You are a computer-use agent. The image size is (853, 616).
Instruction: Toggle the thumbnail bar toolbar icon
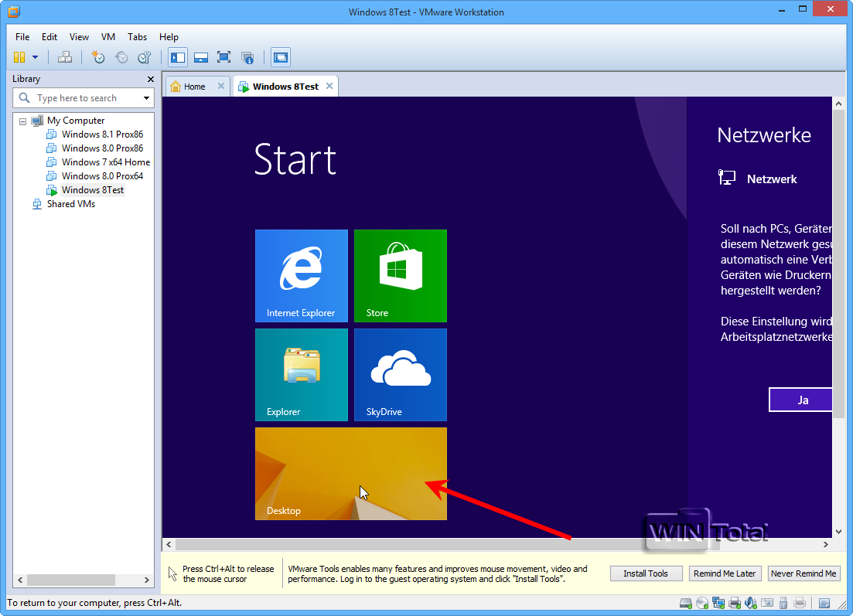point(201,57)
